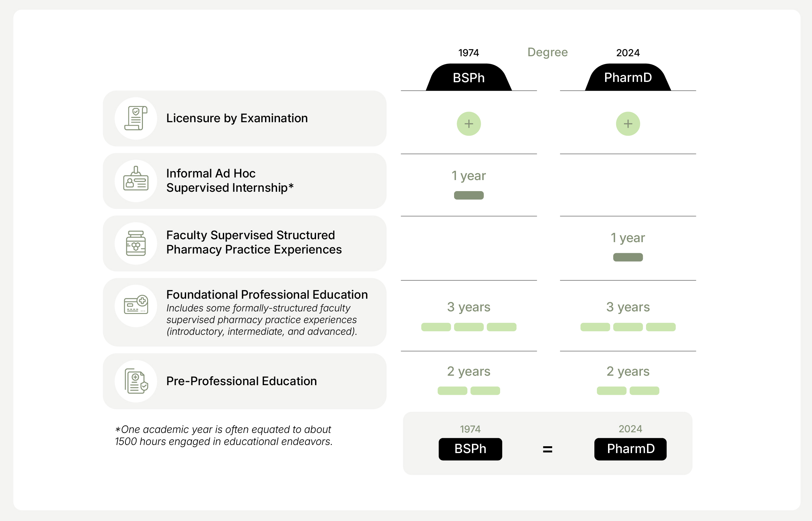Select the PharmD tab header for 2024
Screen dimensions: 812x521
pyautogui.click(x=628, y=78)
